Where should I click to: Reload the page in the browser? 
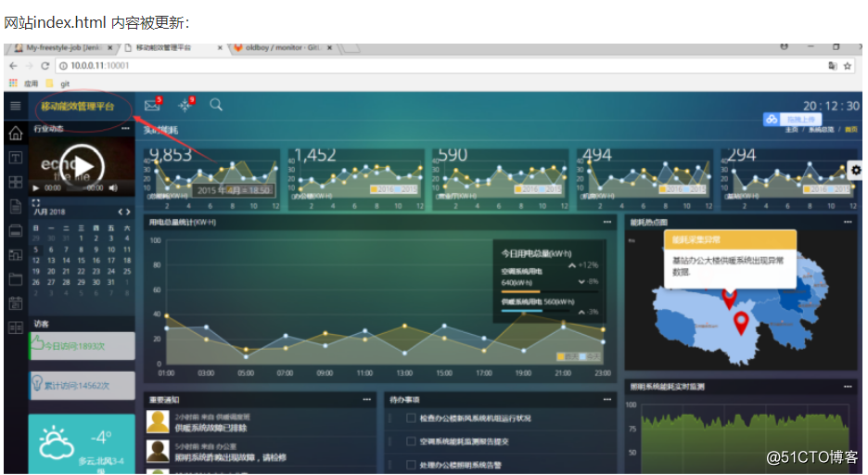[x=45, y=66]
